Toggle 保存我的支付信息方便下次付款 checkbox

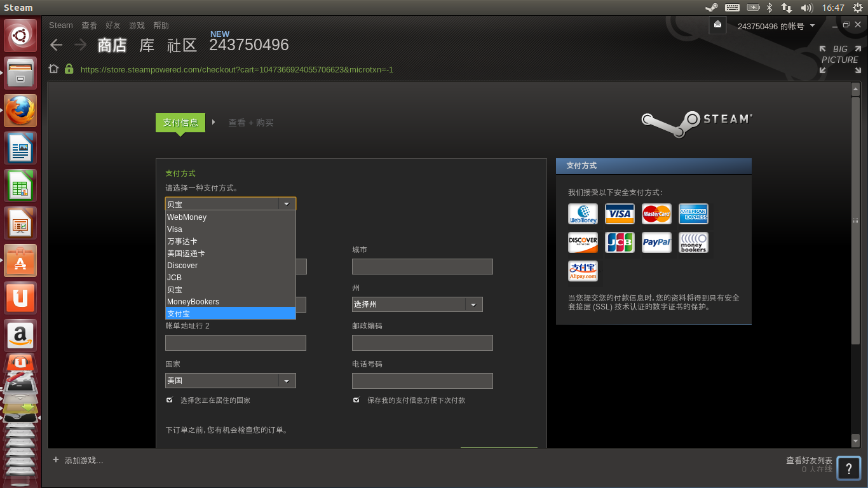(x=356, y=400)
